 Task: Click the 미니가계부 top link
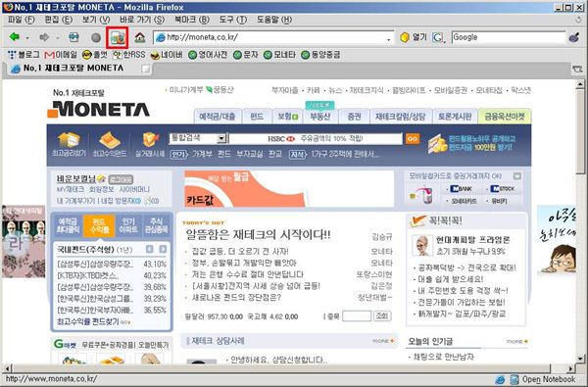click(x=186, y=89)
